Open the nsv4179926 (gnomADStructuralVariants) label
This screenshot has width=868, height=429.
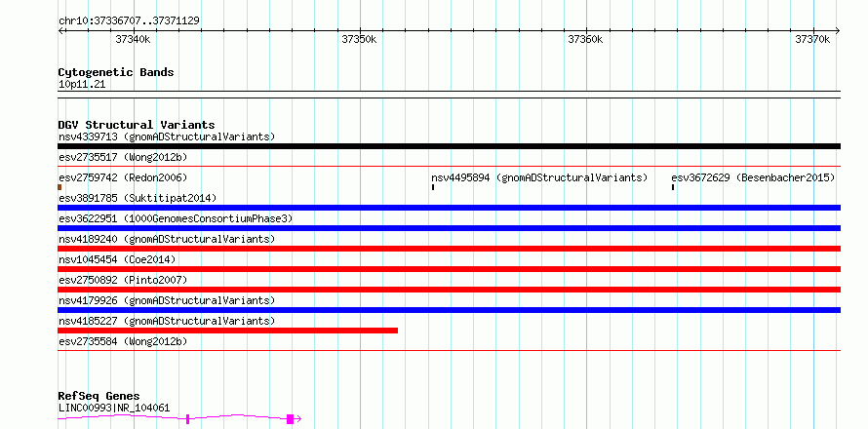167,300
